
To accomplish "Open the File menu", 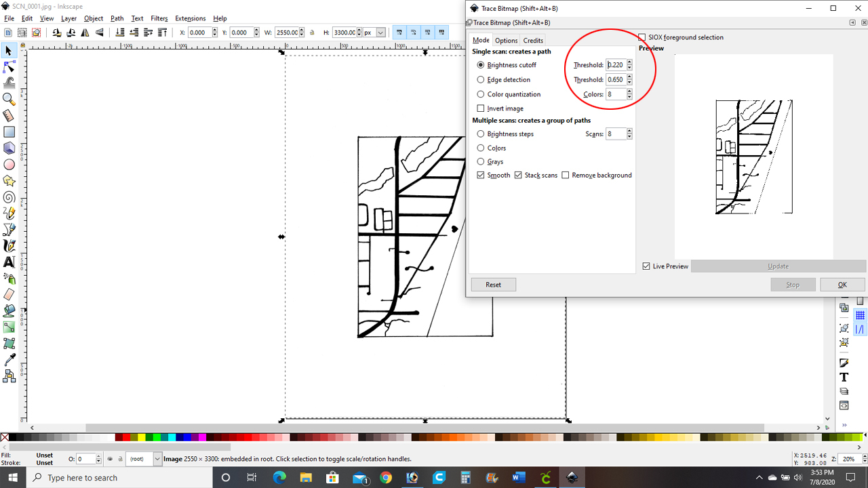I will (9, 18).
